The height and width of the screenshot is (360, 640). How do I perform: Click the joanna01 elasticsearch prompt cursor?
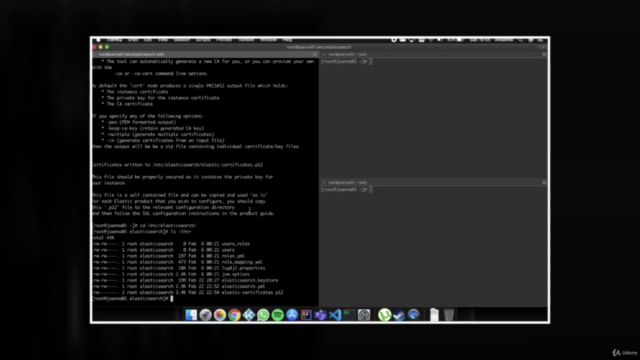coord(172,299)
